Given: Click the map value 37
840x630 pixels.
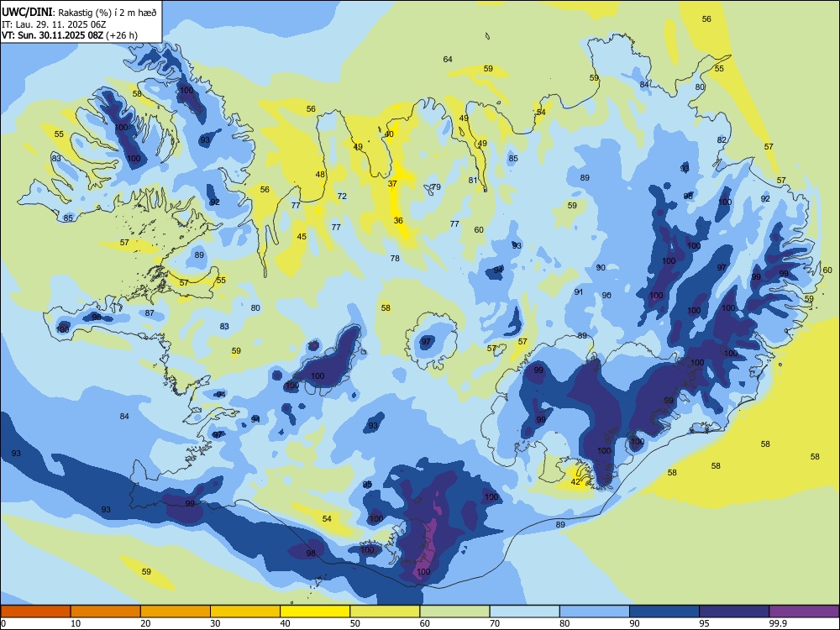Looking at the screenshot, I should click(392, 183).
